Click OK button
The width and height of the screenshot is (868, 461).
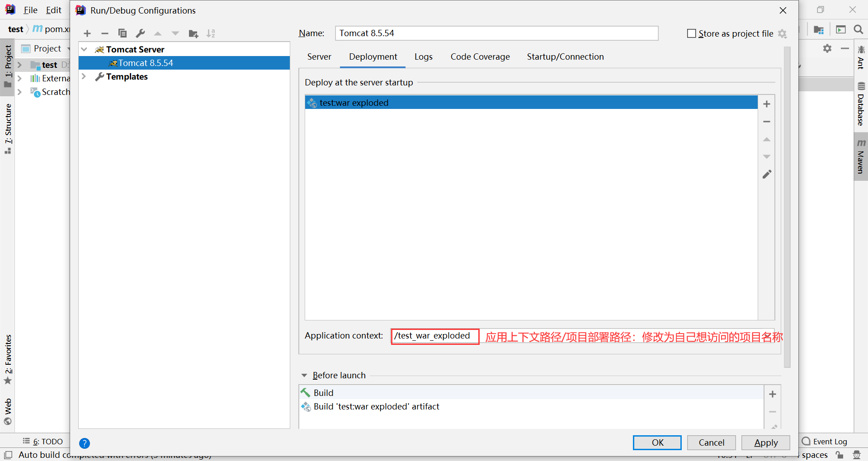pos(657,442)
